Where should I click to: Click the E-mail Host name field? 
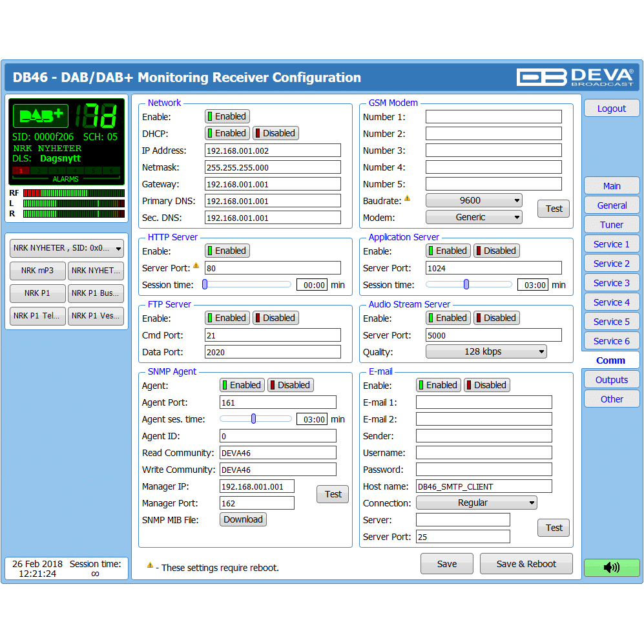tap(484, 486)
